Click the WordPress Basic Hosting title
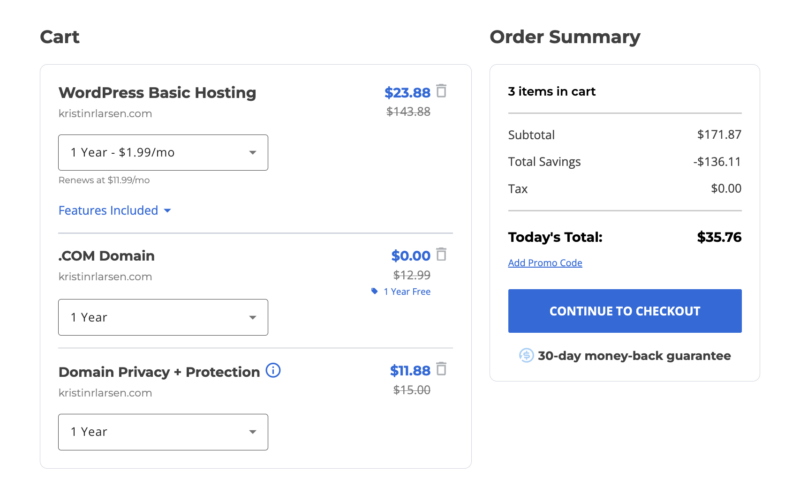The width and height of the screenshot is (800, 479). [x=157, y=93]
